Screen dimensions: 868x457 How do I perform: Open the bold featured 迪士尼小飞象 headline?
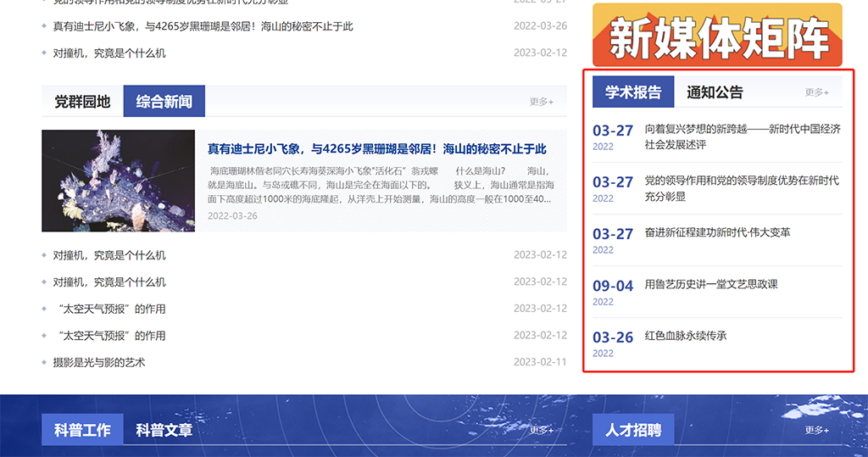[x=377, y=149]
